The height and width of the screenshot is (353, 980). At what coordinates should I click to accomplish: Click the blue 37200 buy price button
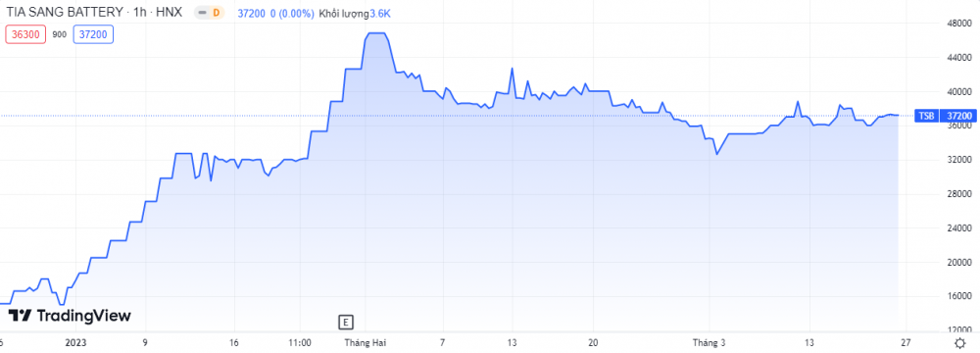pyautogui.click(x=93, y=34)
